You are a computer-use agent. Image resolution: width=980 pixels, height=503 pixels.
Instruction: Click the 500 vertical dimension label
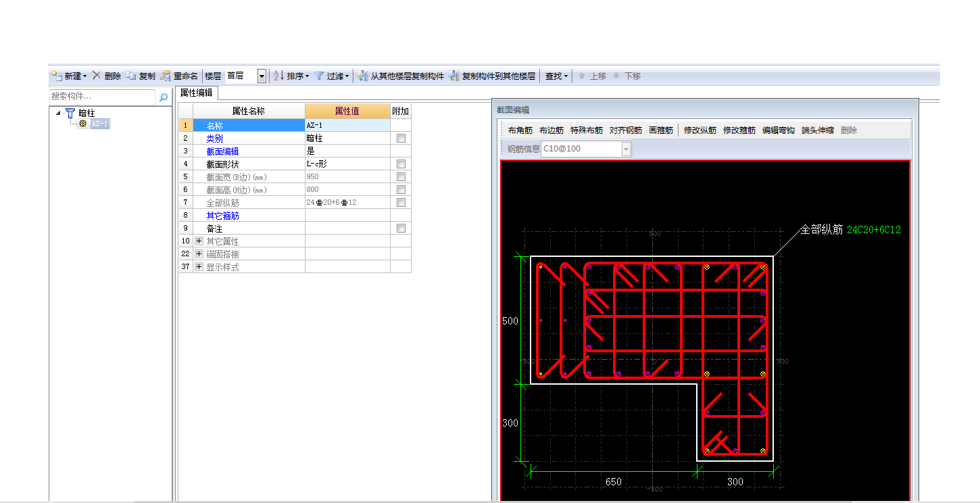click(510, 321)
